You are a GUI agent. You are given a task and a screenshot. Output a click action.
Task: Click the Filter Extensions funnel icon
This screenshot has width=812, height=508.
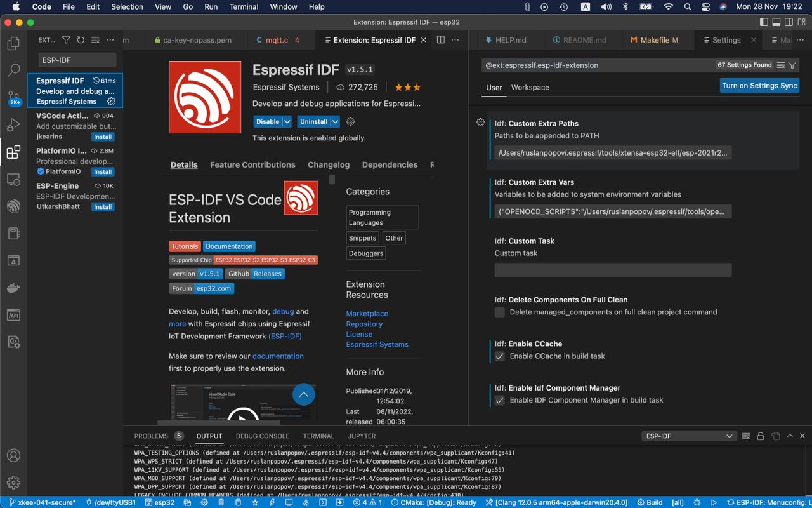pos(66,40)
